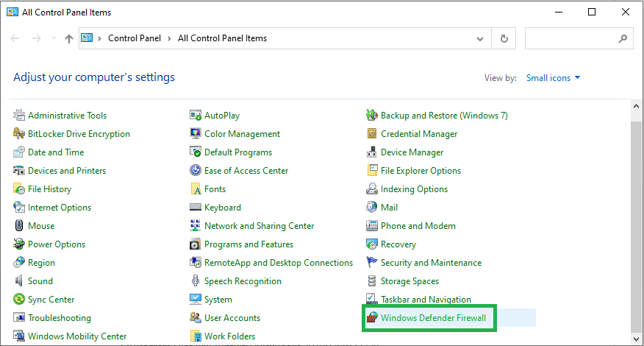Image resolution: width=644 pixels, height=346 pixels.
Task: Click the Sound speaker icon
Action: click(x=19, y=281)
